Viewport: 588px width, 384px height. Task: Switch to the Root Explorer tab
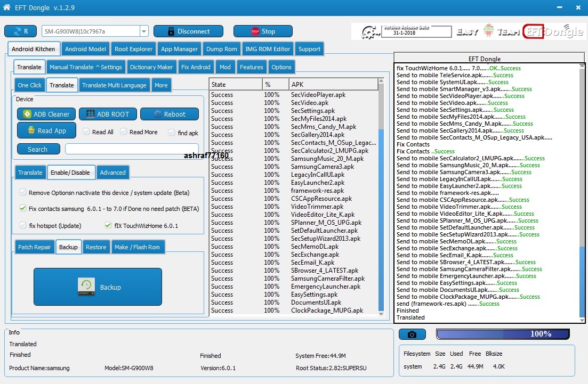point(133,49)
